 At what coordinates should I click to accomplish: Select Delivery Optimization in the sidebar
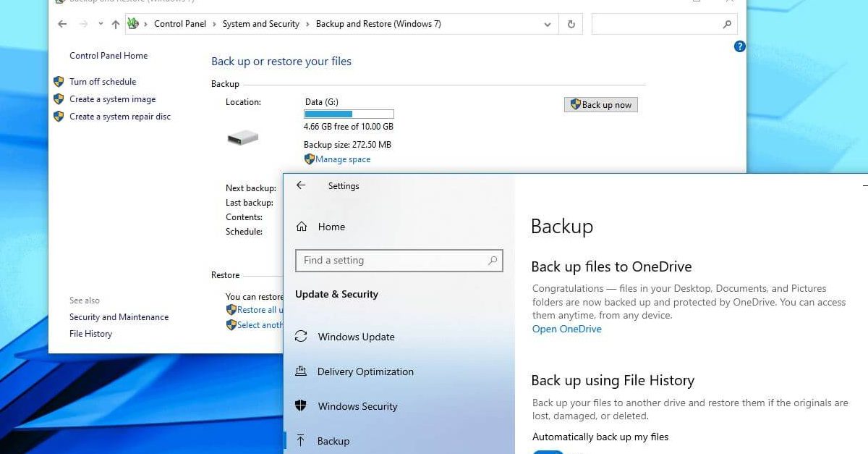click(365, 371)
